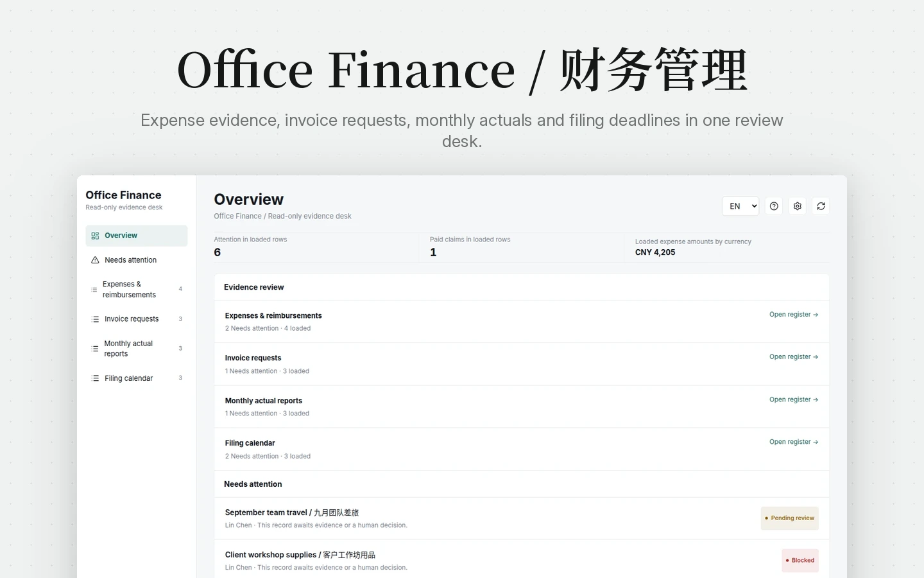This screenshot has width=924, height=578.
Task: Open Filing calendar in sidebar
Action: (x=137, y=378)
